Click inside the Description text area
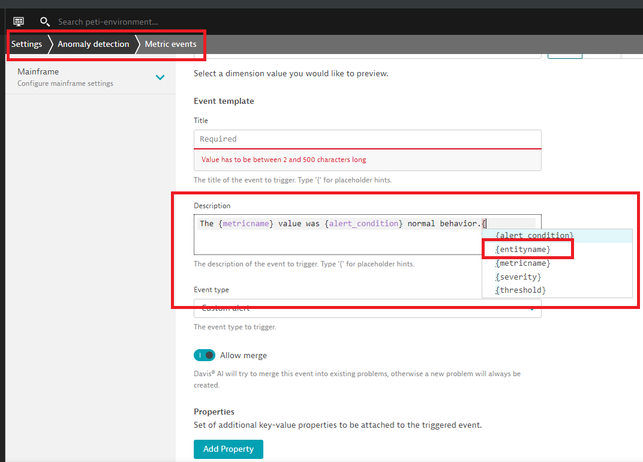The height and width of the screenshot is (462, 643). pos(367,234)
